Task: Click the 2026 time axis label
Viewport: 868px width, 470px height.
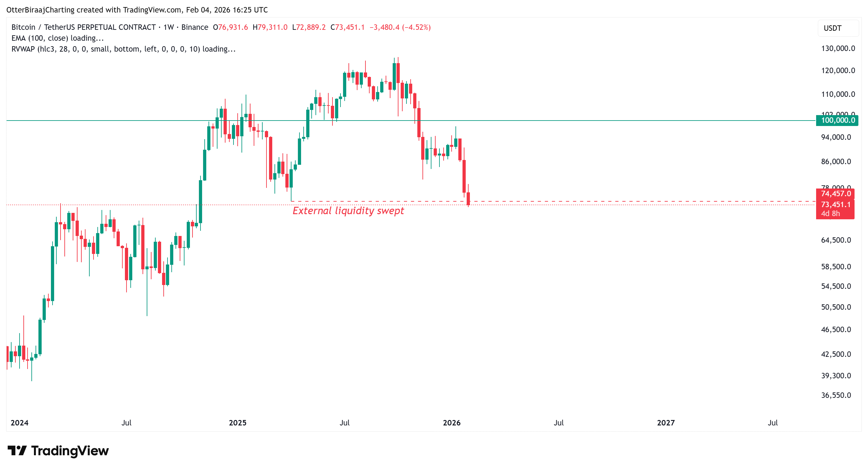Action: [452, 423]
